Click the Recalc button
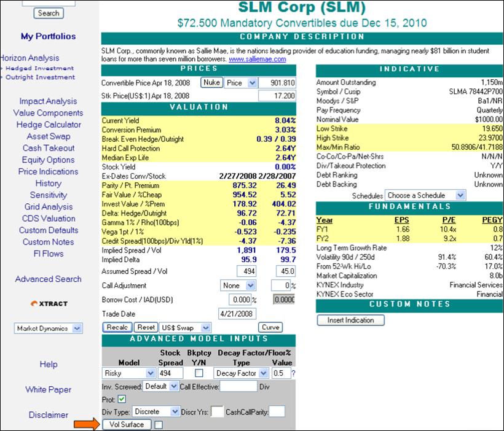Viewport: 504px width, 431px height. (x=117, y=327)
